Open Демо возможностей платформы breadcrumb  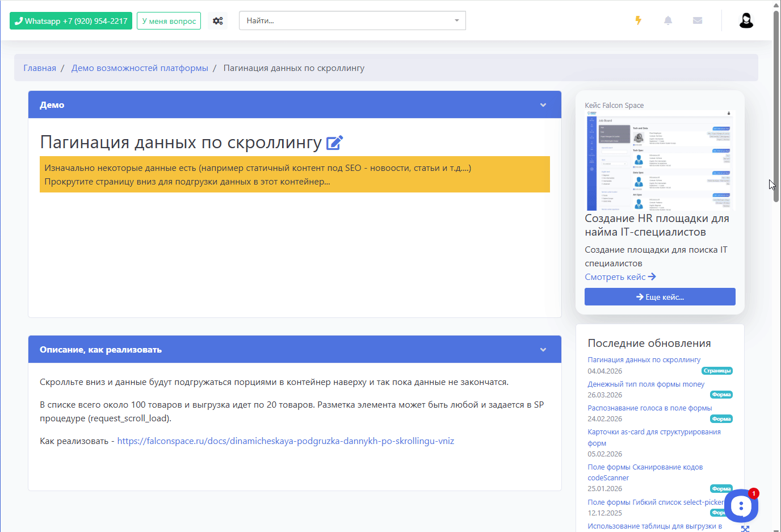click(140, 68)
